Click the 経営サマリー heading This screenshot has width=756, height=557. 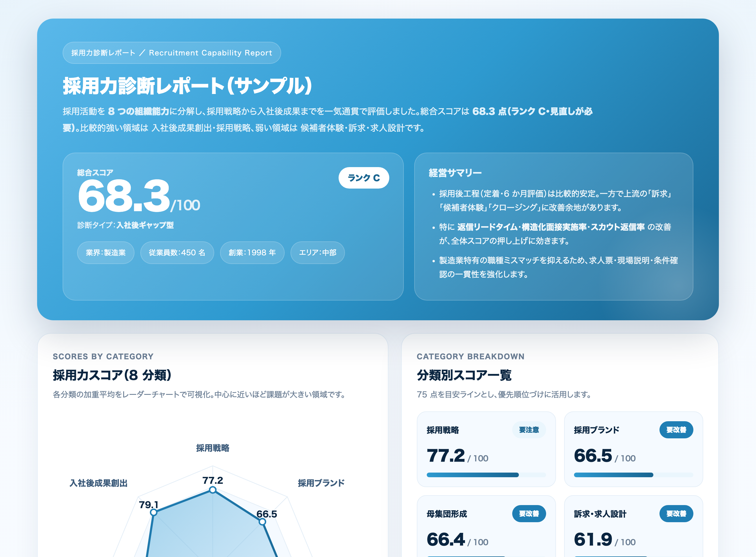pos(455,173)
